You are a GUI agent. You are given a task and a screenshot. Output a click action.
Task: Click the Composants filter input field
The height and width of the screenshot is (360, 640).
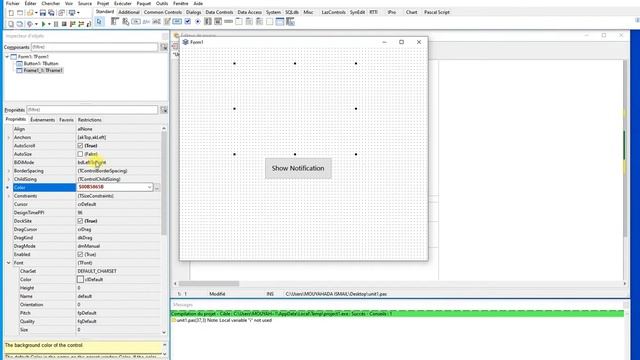pyautogui.click(x=94, y=47)
